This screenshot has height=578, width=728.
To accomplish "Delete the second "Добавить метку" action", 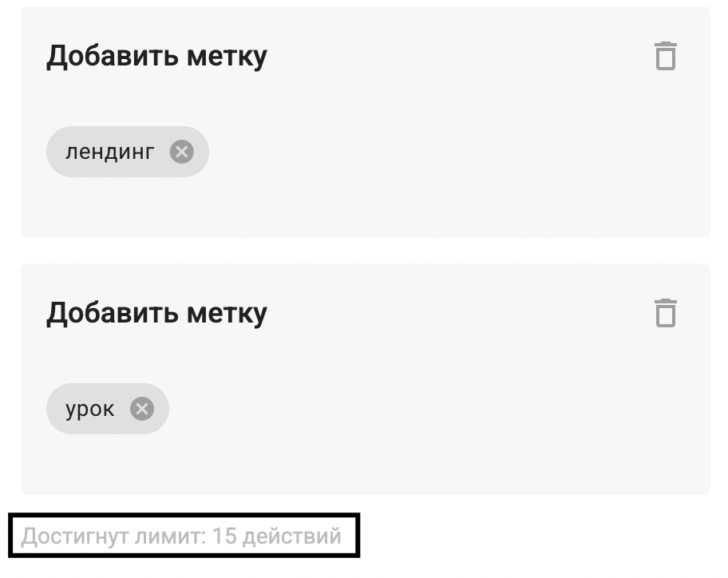I will pyautogui.click(x=665, y=313).
